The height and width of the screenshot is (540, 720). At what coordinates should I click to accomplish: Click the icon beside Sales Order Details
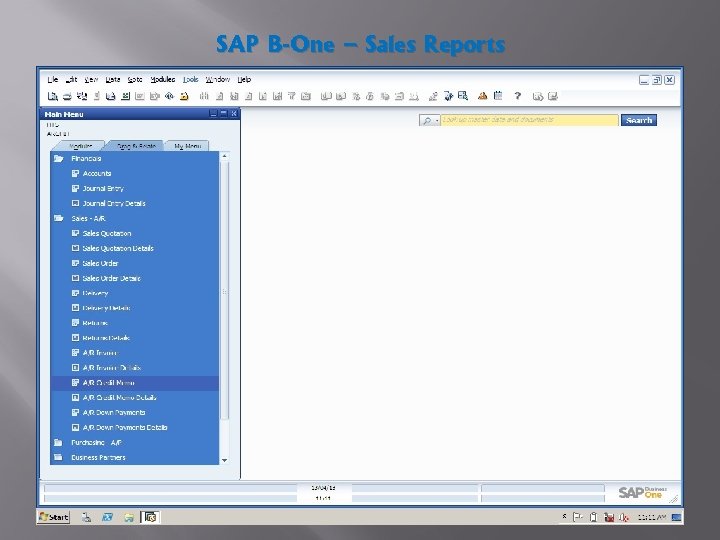coord(75,278)
